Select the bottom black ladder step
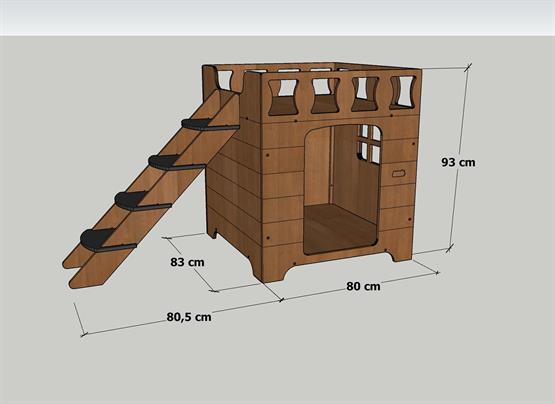This screenshot has width=555, height=404. [108, 240]
